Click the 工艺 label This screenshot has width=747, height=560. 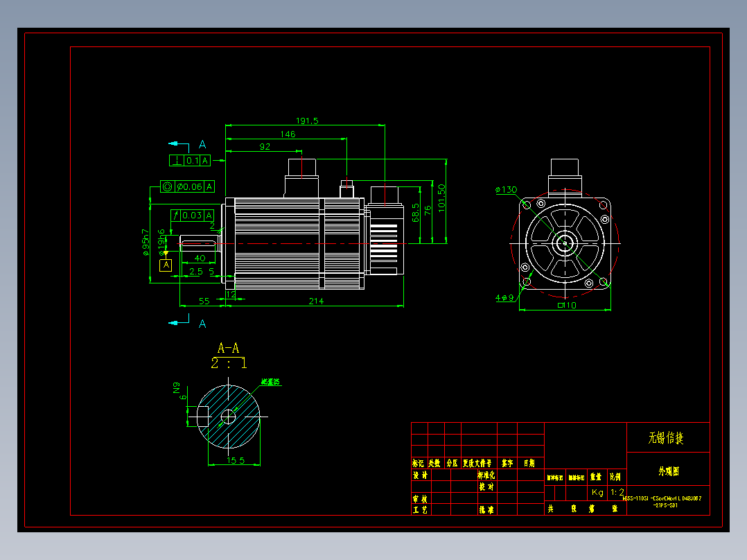coord(420,510)
